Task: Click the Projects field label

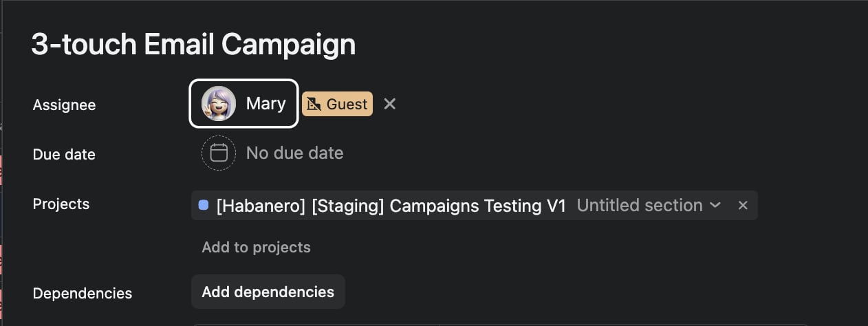Action: pos(61,204)
